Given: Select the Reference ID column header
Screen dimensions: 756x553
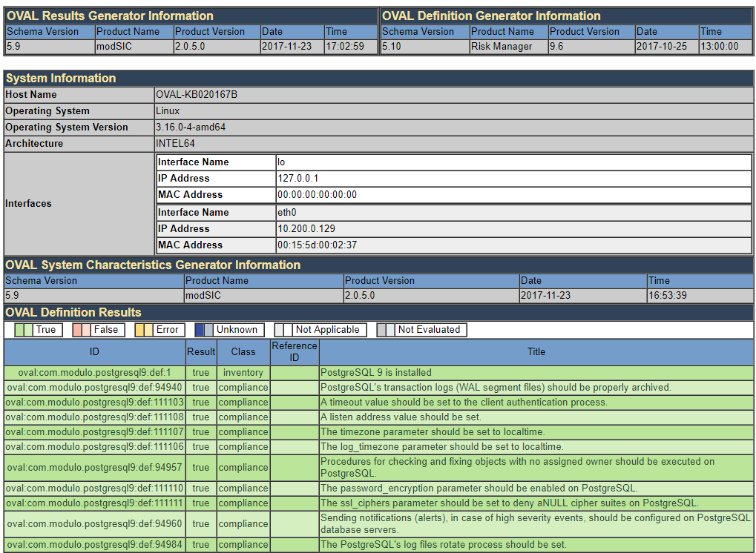Looking at the screenshot, I should click(294, 352).
